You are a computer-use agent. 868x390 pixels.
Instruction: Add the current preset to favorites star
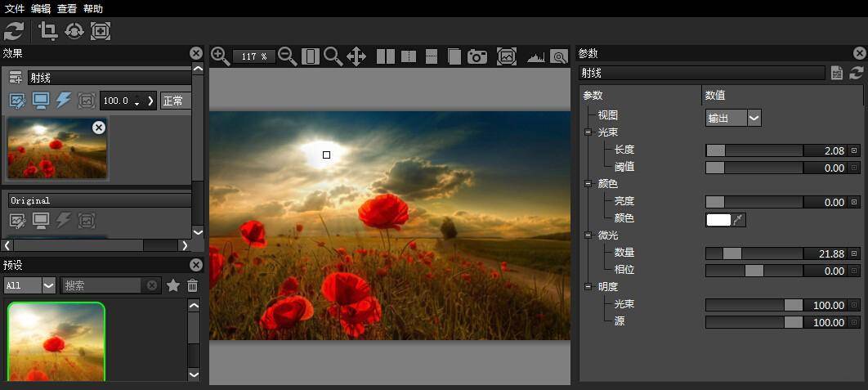pyautogui.click(x=173, y=285)
